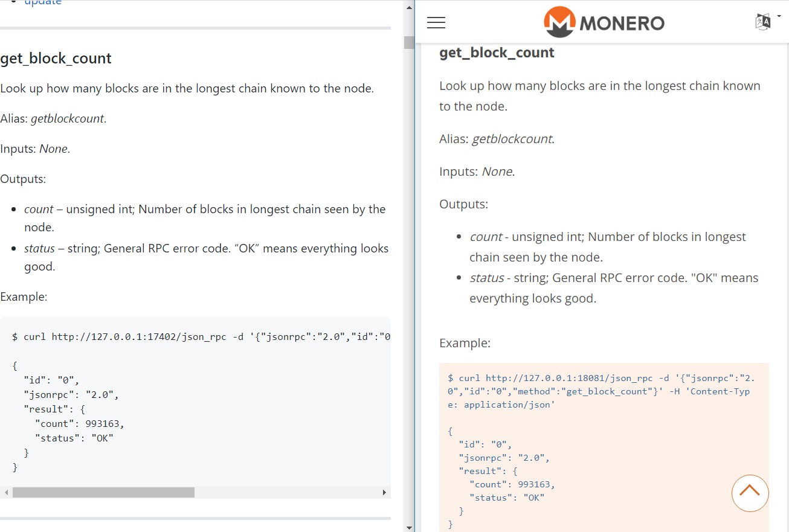Click the italic getblockcount alias on Monero page
This screenshot has height=532, width=789.
point(512,139)
